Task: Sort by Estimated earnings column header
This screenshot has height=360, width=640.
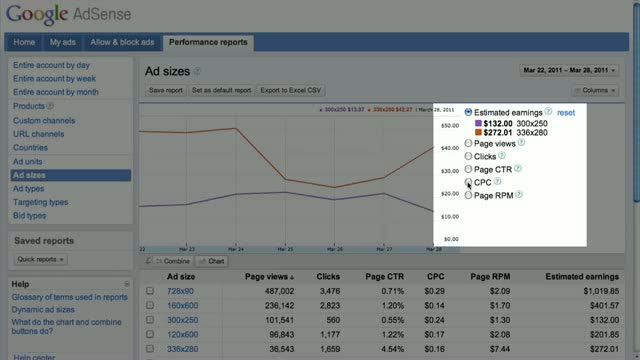Action: coord(582,277)
